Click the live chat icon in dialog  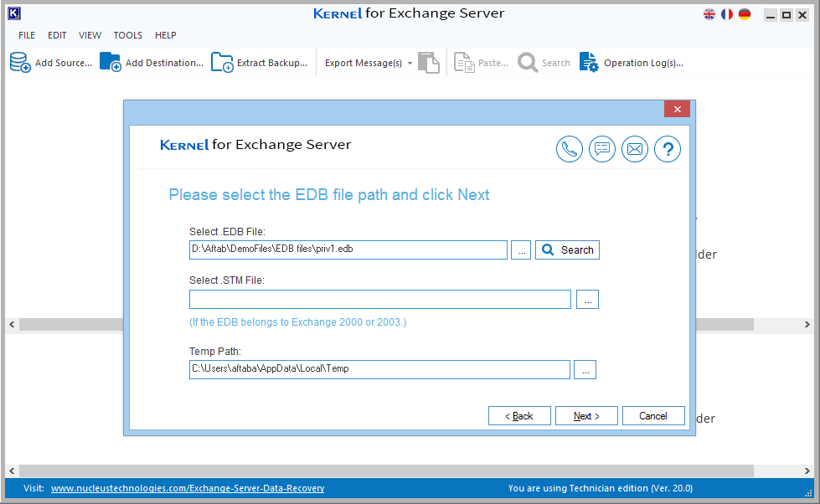click(x=602, y=149)
